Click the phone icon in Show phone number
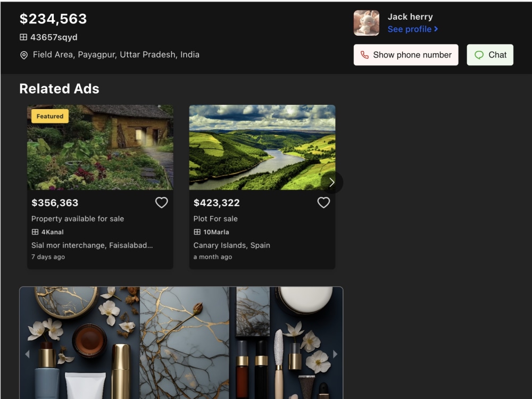The image size is (532, 399). [x=364, y=55]
